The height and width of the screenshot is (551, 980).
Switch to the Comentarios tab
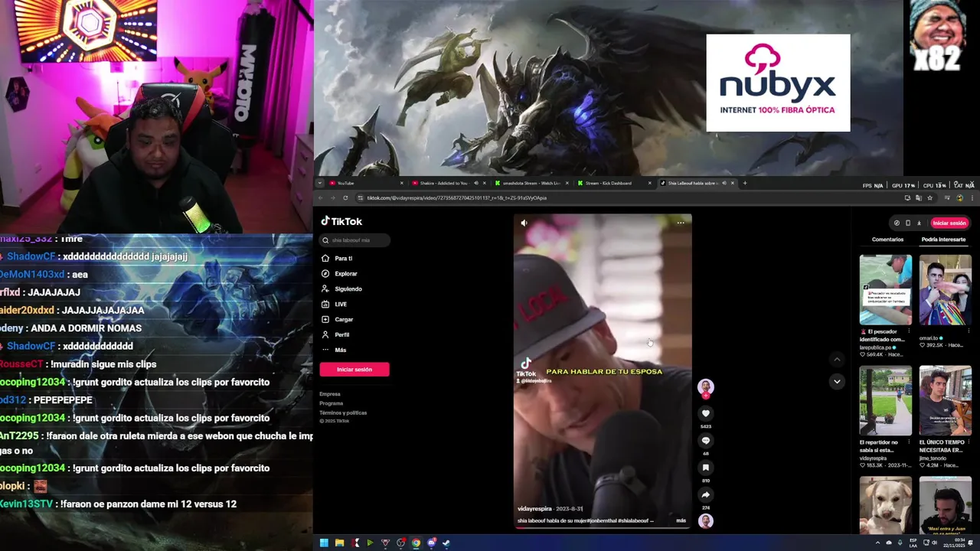[x=887, y=240]
